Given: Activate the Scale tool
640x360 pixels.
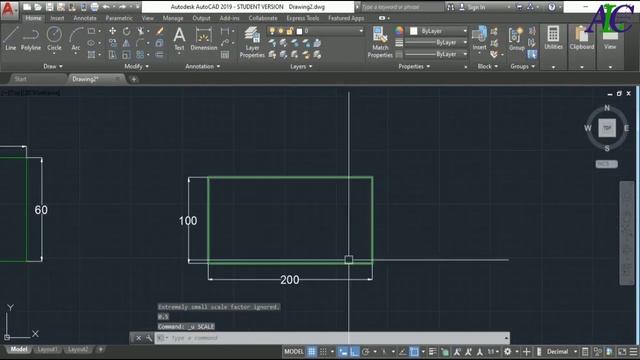Looking at the screenshot, I should pos(127,55).
